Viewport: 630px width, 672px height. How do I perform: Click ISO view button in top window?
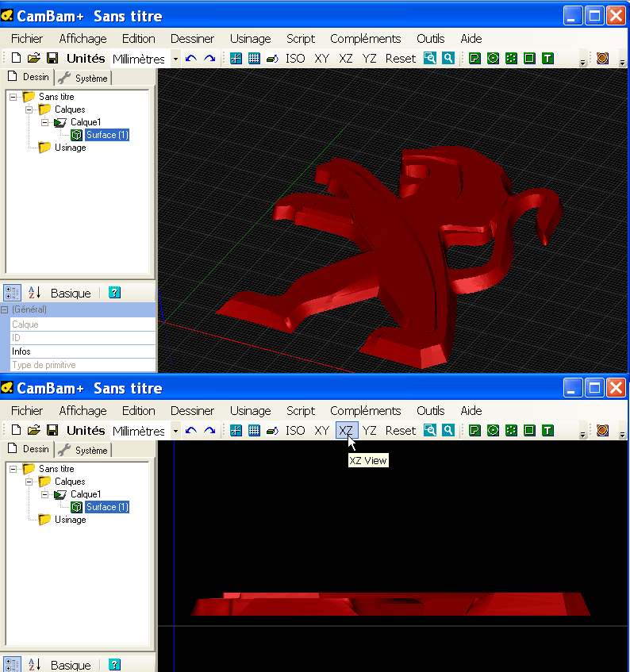(x=295, y=58)
